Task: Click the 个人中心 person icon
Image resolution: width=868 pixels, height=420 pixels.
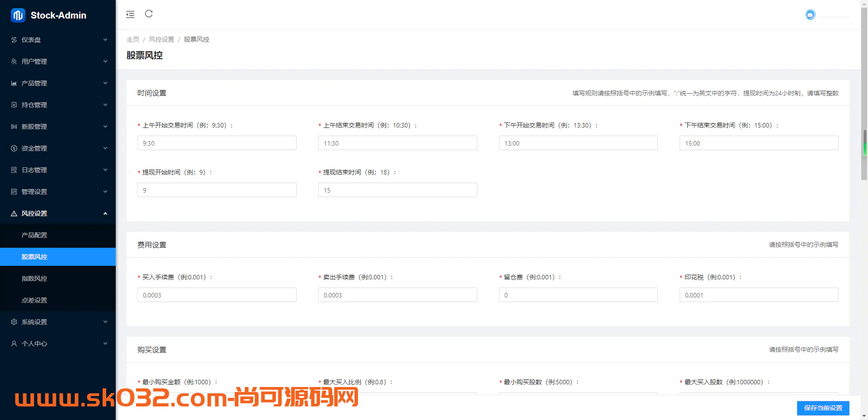Action: (14, 344)
